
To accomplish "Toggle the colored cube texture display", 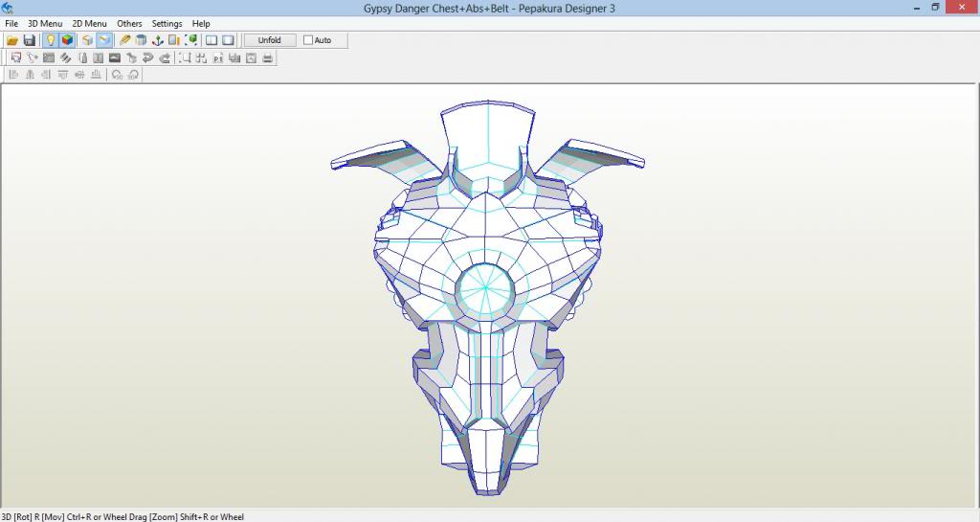I will pyautogui.click(x=67, y=40).
